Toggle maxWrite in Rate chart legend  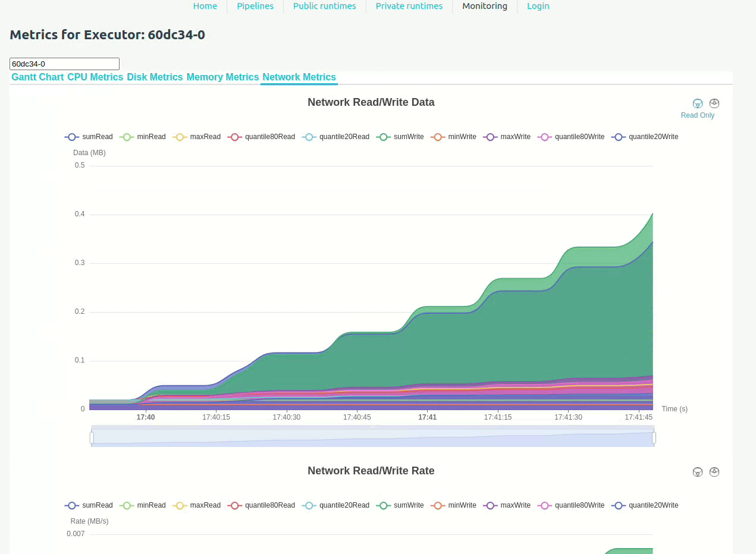(507, 505)
